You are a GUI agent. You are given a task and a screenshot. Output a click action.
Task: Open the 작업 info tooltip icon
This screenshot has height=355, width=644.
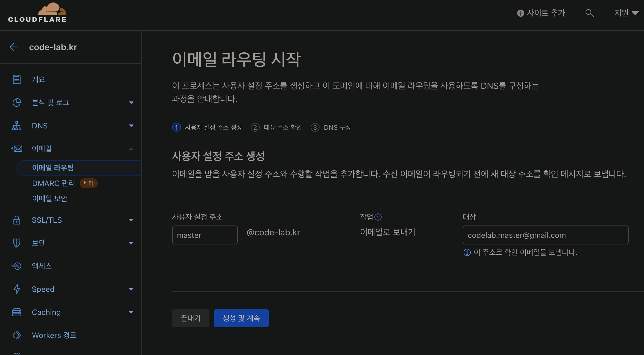click(x=379, y=217)
